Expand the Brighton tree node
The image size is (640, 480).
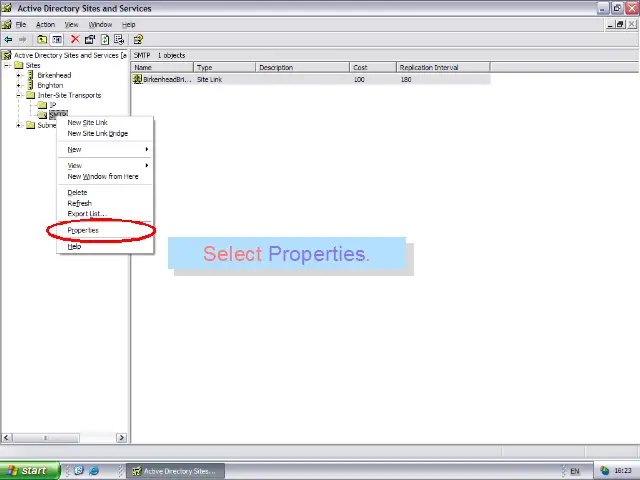(x=18, y=85)
